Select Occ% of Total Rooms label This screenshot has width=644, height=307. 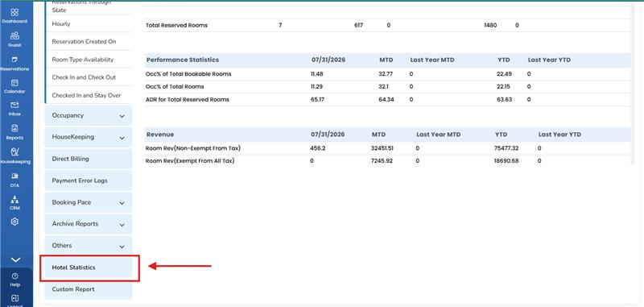[x=175, y=87]
